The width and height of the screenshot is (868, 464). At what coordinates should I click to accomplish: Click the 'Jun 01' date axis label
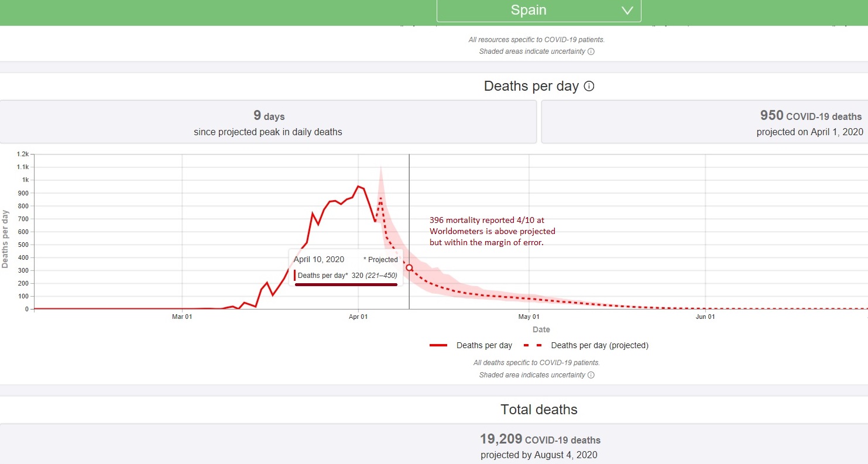pos(705,317)
